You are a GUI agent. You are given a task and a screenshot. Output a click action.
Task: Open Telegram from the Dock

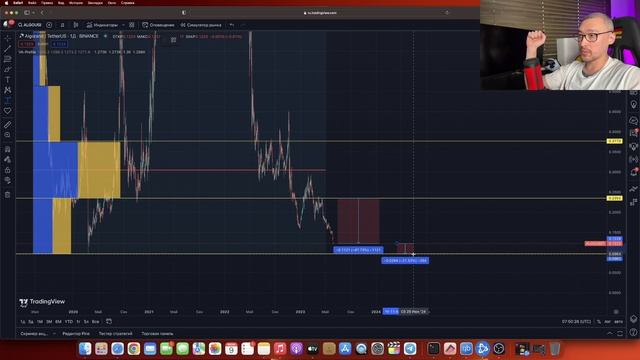(410, 349)
